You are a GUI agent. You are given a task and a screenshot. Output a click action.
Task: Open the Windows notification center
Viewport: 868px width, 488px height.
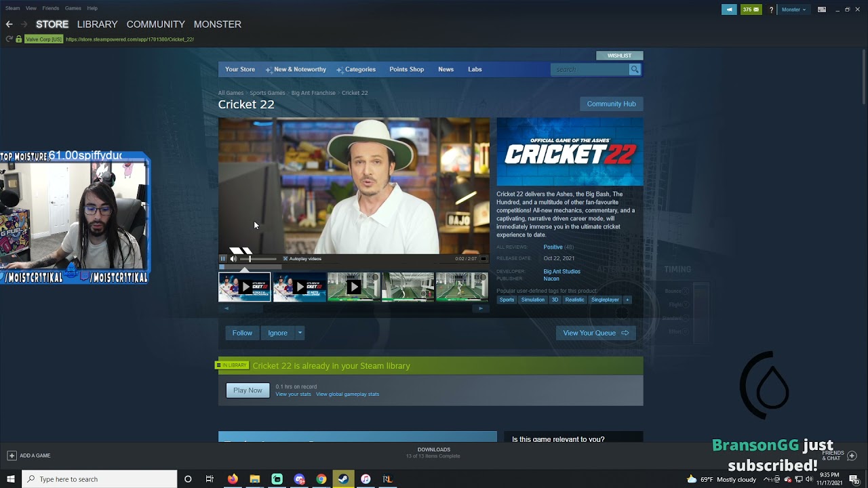[854, 479]
